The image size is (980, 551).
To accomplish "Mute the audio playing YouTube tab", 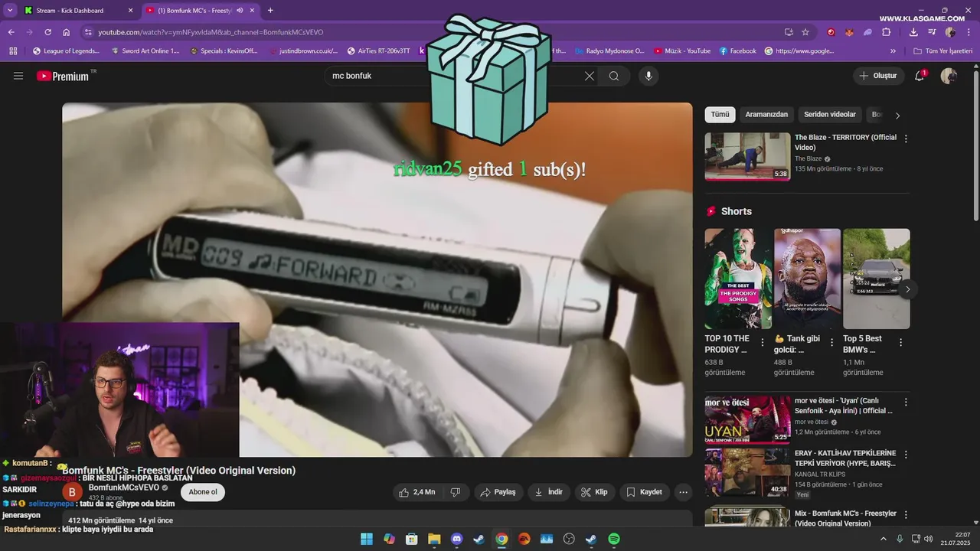I will [240, 11].
